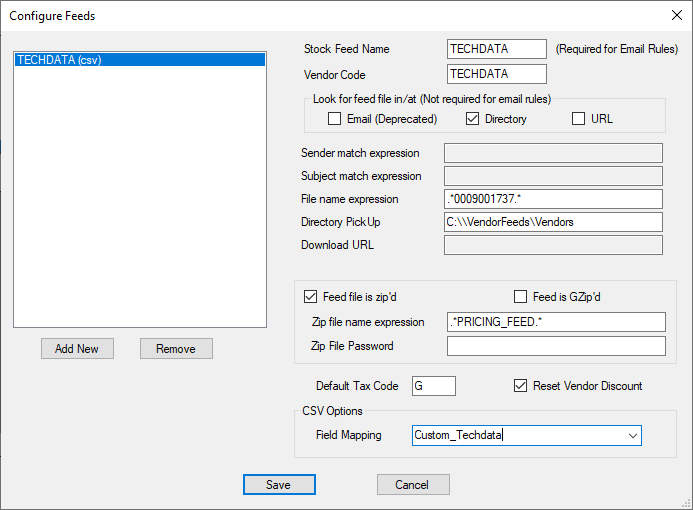Open the Field Mapping dropdown
693x510 pixels.
pos(631,436)
